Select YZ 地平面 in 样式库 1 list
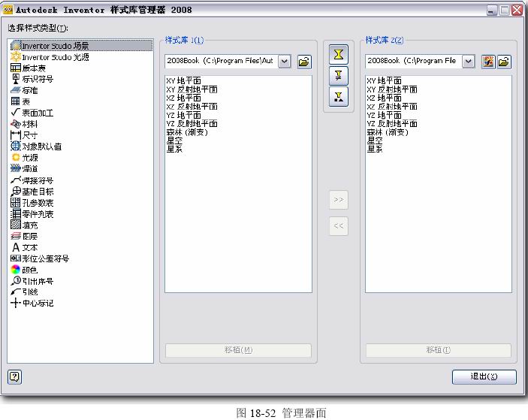528x420 pixels. coord(183,115)
